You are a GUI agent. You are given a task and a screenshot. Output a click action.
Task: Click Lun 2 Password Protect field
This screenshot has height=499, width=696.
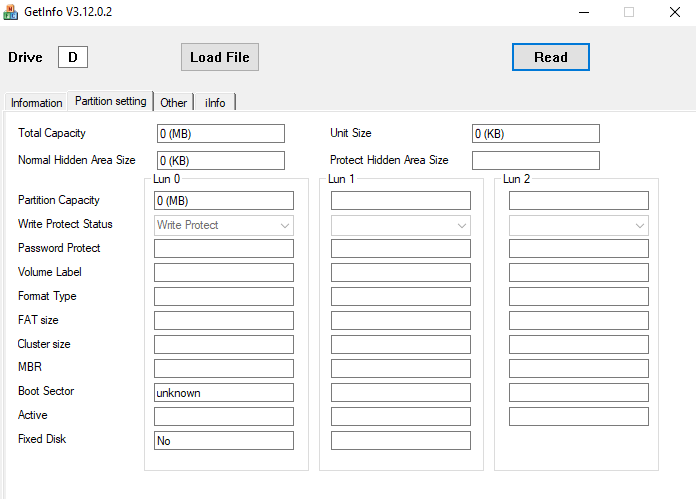578,249
